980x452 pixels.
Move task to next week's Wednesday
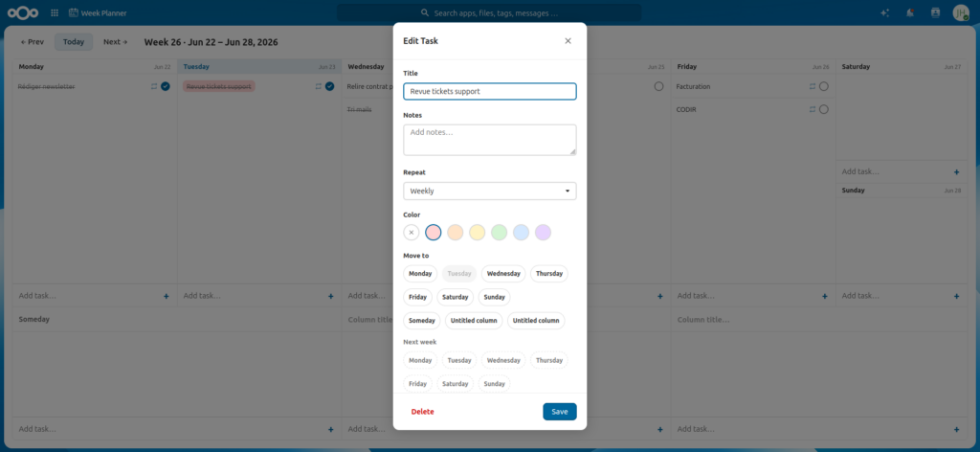pyautogui.click(x=503, y=360)
